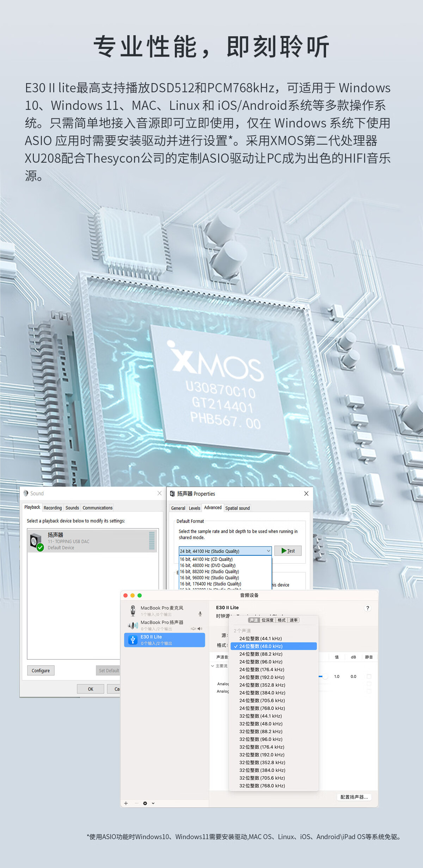Click the help question mark button
This screenshot has width=423, height=868.
tap(368, 608)
